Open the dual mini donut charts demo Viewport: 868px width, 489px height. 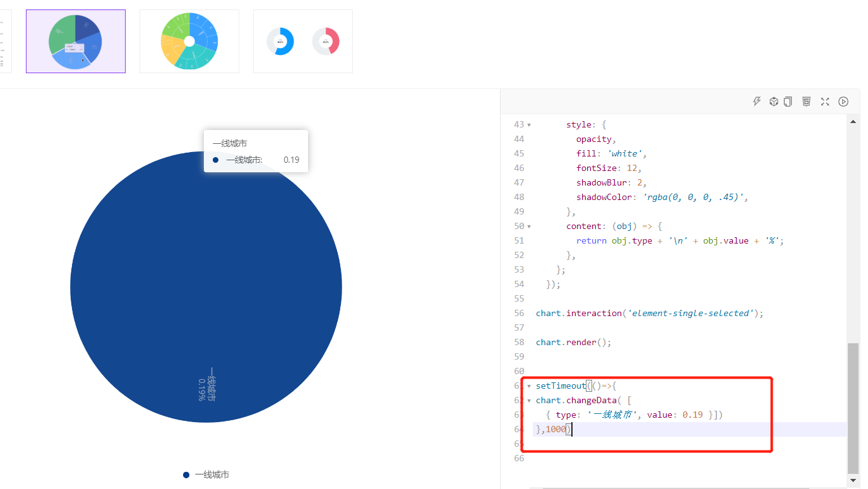click(302, 40)
